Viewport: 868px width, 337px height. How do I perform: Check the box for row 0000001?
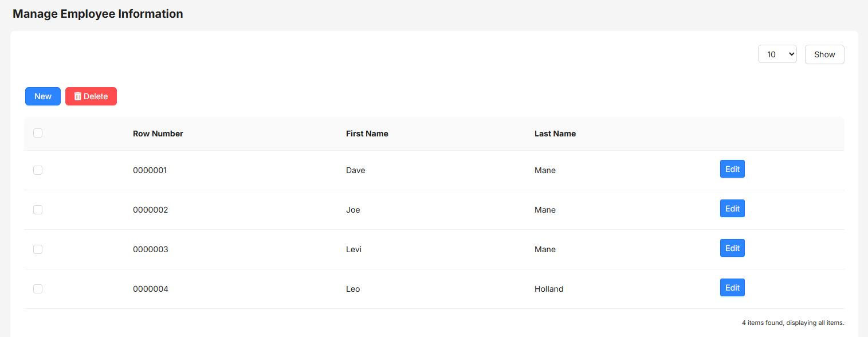tap(38, 170)
